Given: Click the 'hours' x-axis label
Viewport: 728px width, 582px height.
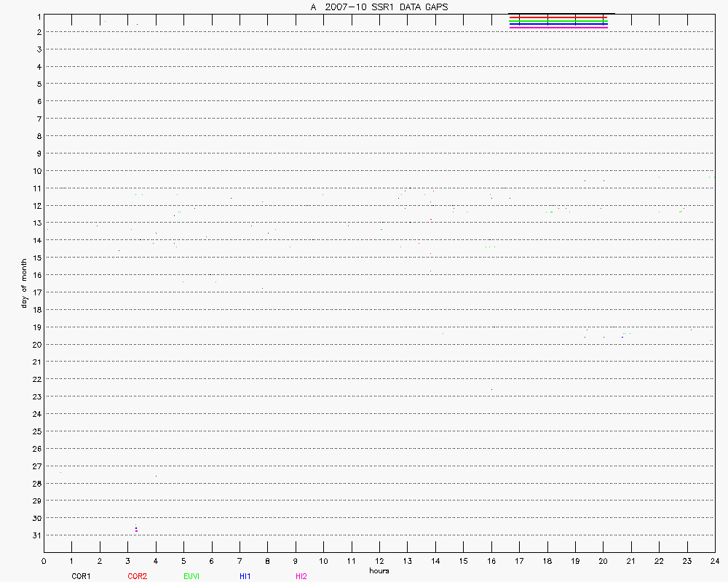Looking at the screenshot, I should coord(379,570).
